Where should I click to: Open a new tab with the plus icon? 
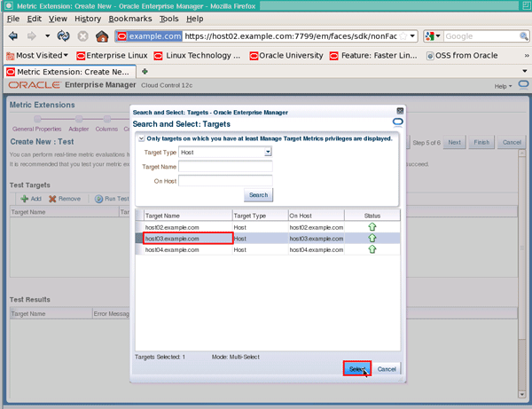145,71
